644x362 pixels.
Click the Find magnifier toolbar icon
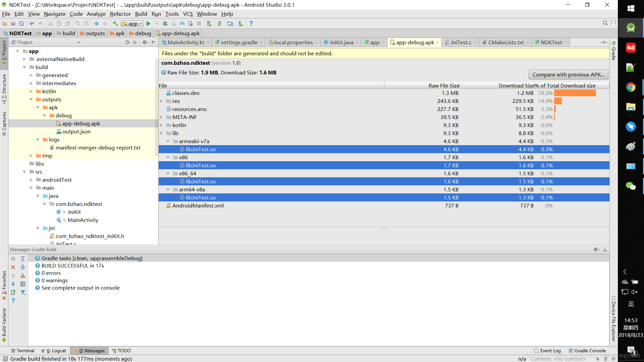click(78, 23)
